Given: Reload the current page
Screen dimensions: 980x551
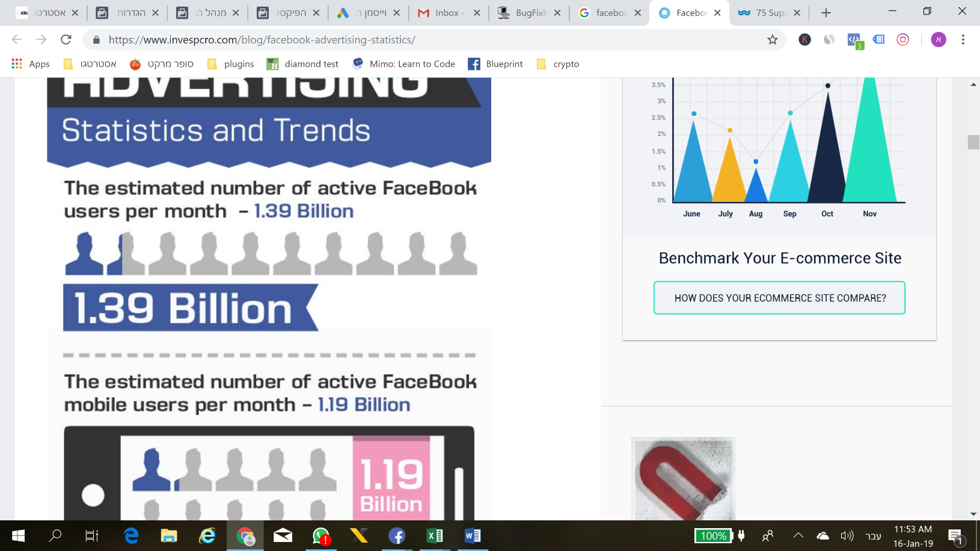Looking at the screenshot, I should click(66, 40).
